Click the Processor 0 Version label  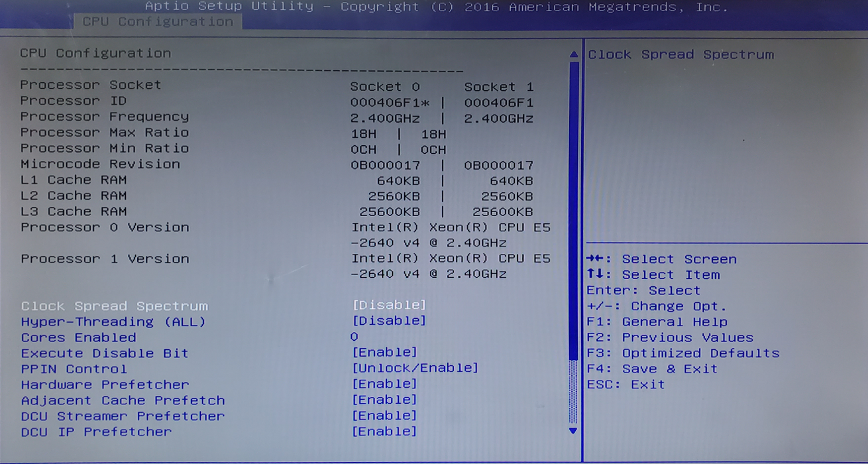pyautogui.click(x=104, y=227)
